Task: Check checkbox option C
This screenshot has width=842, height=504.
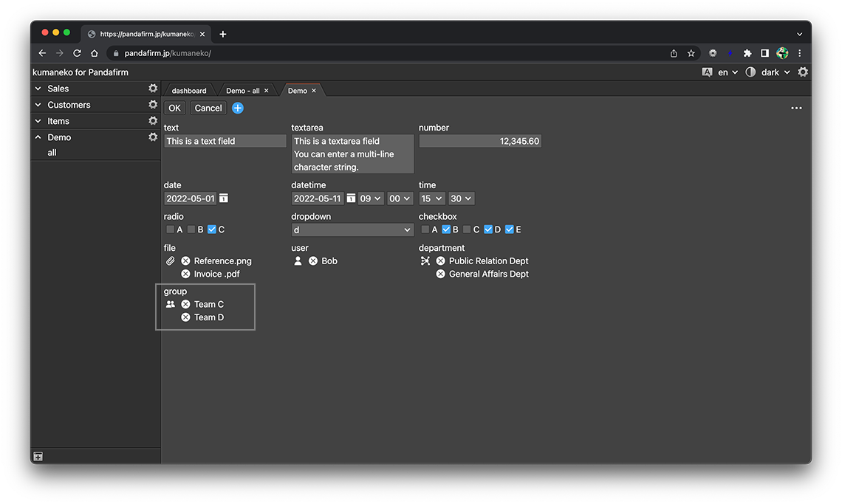Action: tap(467, 229)
